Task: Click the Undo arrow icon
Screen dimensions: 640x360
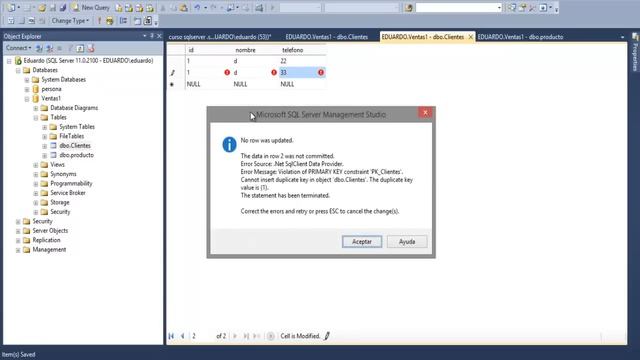Action: pyautogui.click(x=197, y=8)
